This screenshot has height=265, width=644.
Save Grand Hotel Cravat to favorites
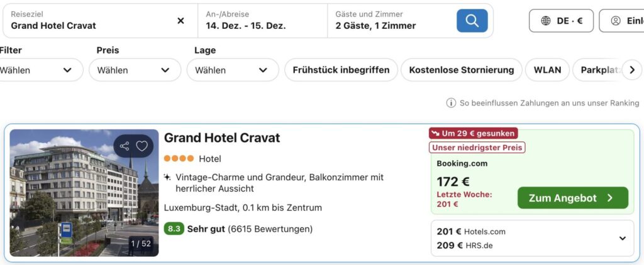142,146
